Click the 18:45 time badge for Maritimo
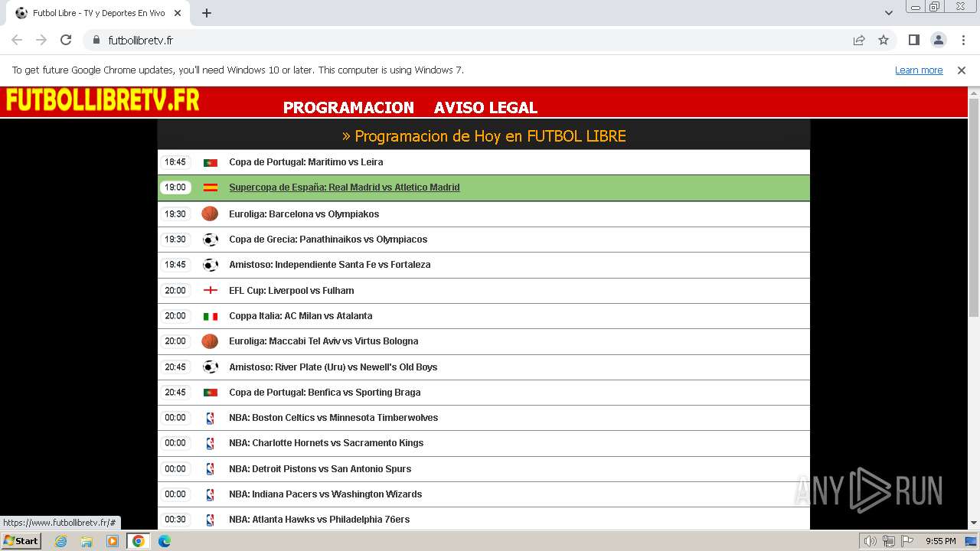Screen dimensions: 980x551 pyautogui.click(x=175, y=162)
